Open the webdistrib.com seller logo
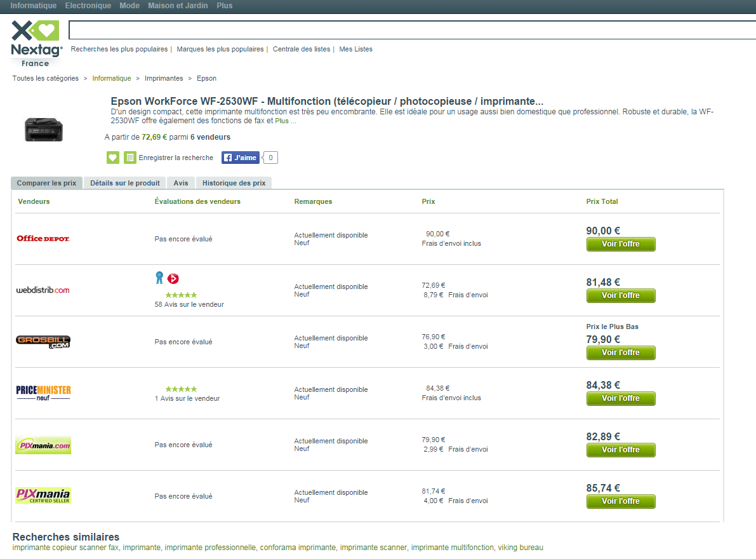This screenshot has height=559, width=756. click(43, 290)
